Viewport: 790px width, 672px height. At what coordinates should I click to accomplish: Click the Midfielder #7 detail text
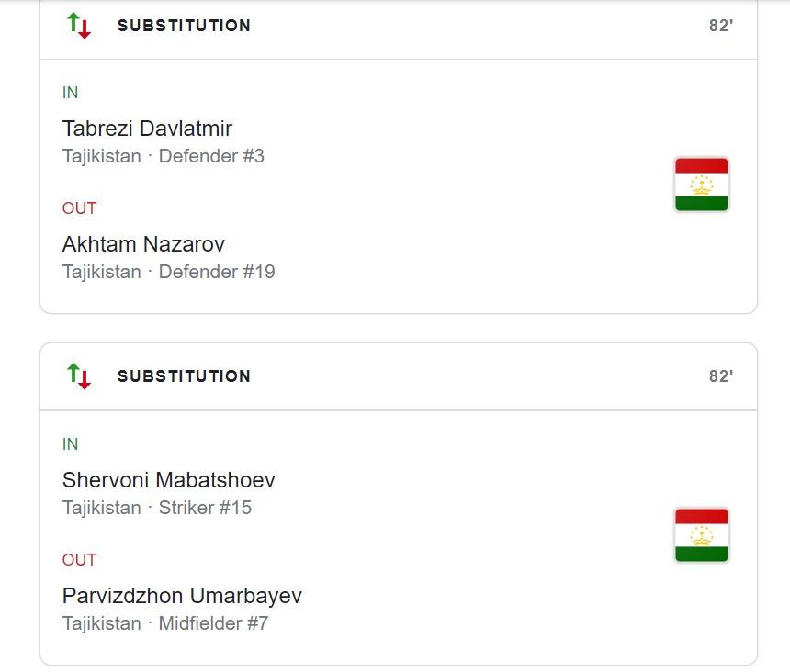tap(213, 623)
